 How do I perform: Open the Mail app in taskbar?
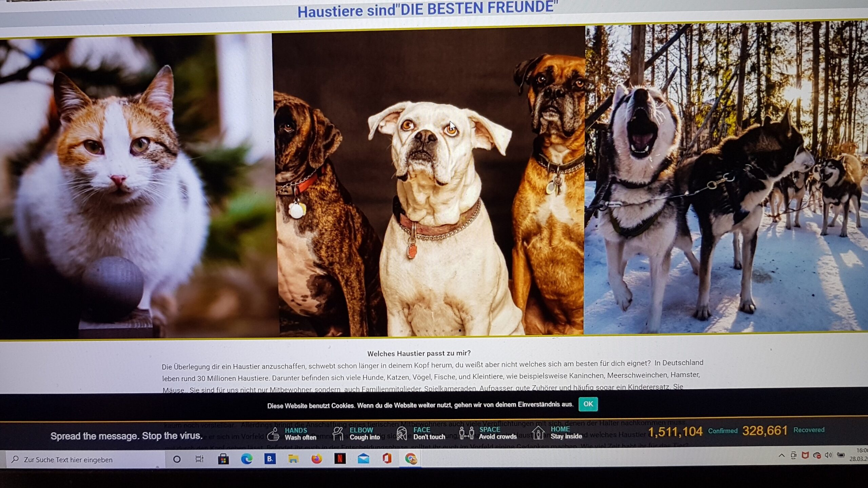[x=363, y=459]
